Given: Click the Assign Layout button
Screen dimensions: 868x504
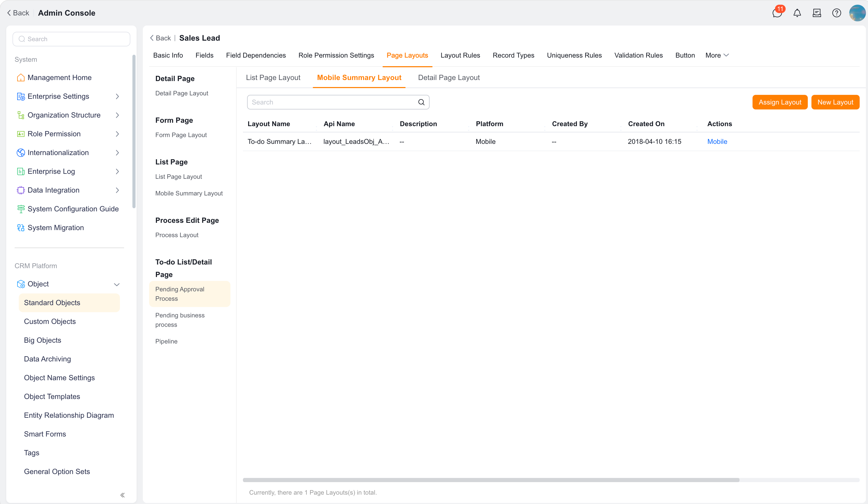Looking at the screenshot, I should pos(780,102).
